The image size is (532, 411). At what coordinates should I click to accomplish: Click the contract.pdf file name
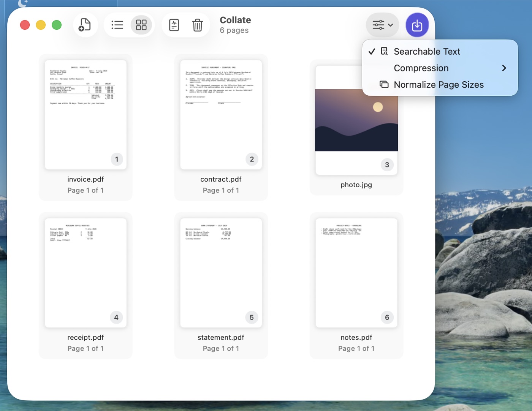point(221,179)
